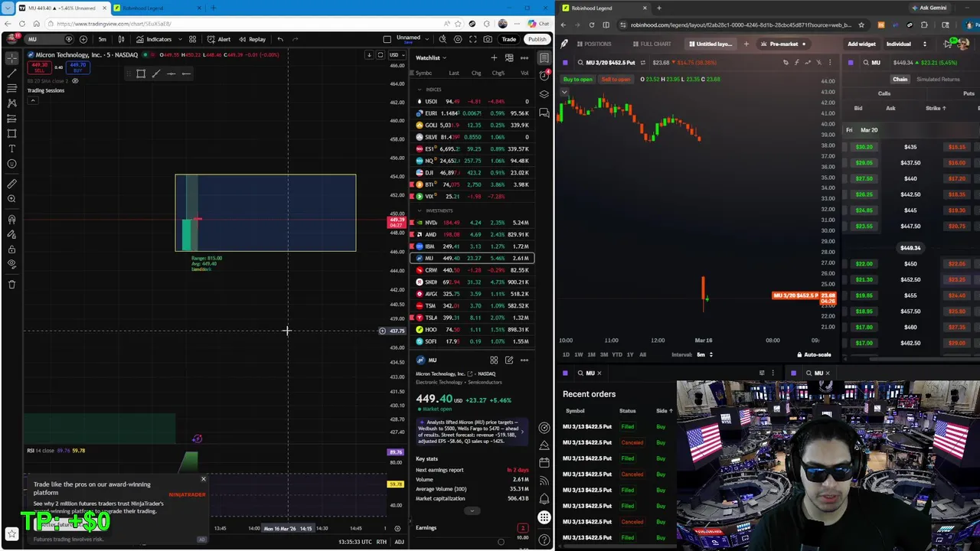980x551 pixels.
Task: Close the NinjaTrader ad banner
Action: 203,479
